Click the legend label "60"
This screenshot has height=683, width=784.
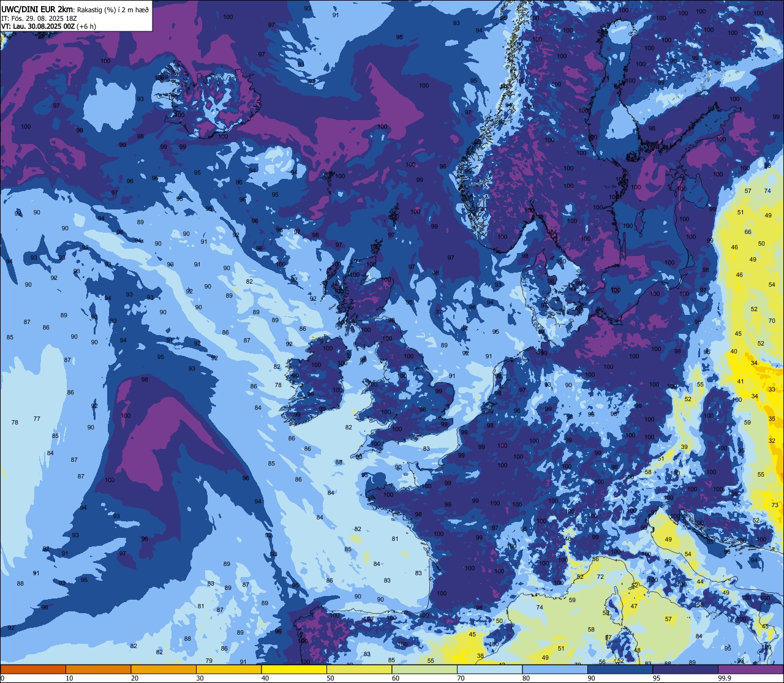point(396,678)
